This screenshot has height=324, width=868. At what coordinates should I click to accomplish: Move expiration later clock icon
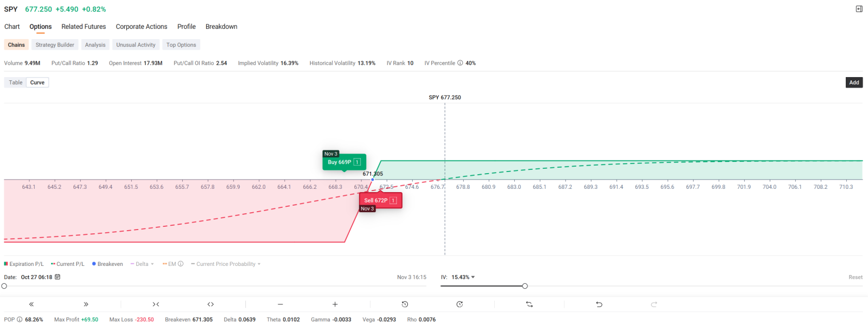pos(459,304)
